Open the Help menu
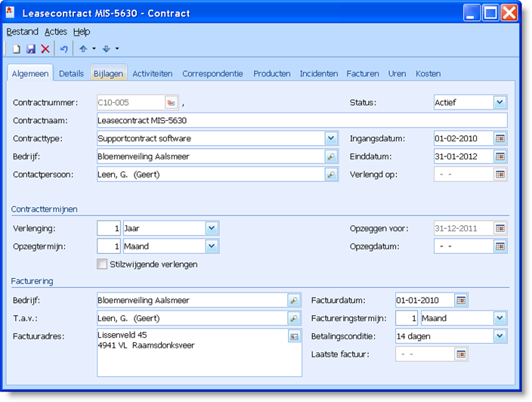Image resolution: width=532 pixels, height=402 pixels. tap(82, 32)
